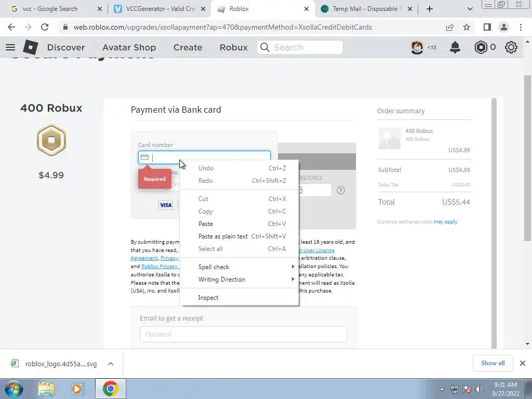Open Roblox notifications bell
This screenshot has width=532, height=399.
455,47
